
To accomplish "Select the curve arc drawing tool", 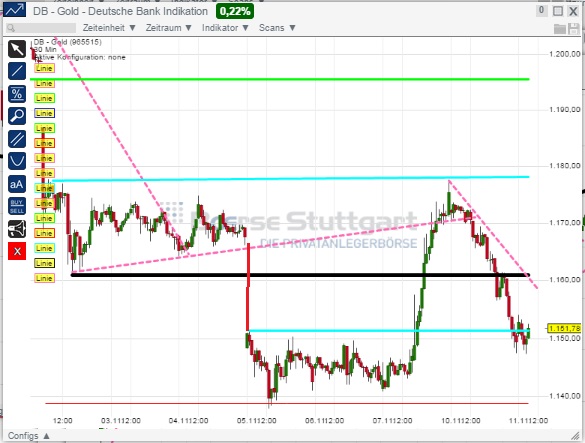I will point(17,161).
